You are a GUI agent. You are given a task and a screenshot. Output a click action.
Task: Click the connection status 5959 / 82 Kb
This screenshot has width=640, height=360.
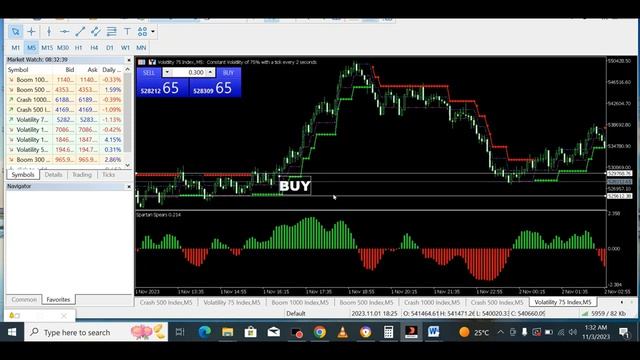(604, 313)
